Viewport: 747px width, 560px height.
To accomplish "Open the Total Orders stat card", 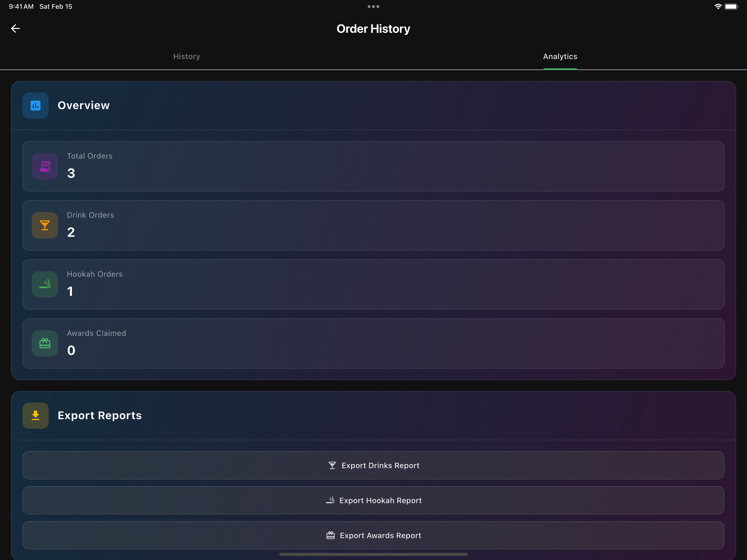I will click(x=373, y=166).
